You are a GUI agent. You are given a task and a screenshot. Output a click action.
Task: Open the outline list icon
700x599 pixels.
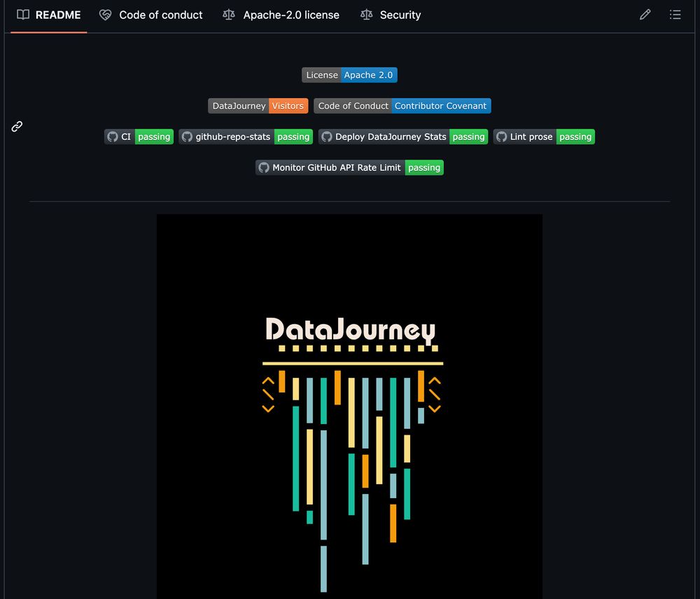point(675,15)
